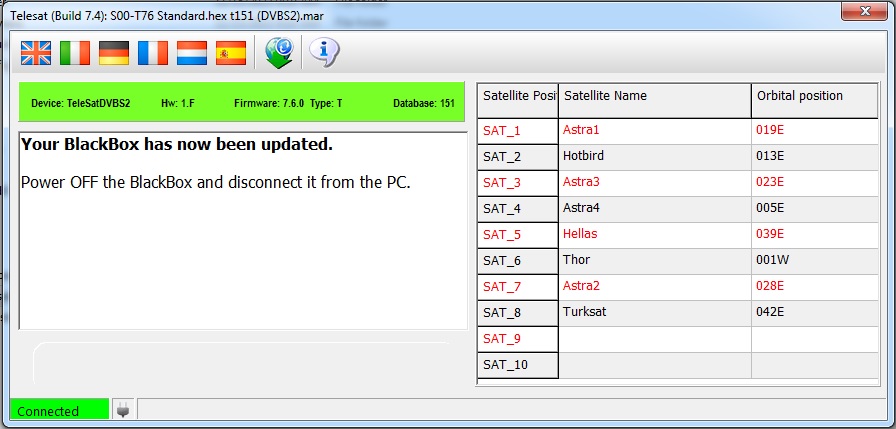Click the globe download update icon
The image size is (896, 429).
pyautogui.click(x=279, y=53)
